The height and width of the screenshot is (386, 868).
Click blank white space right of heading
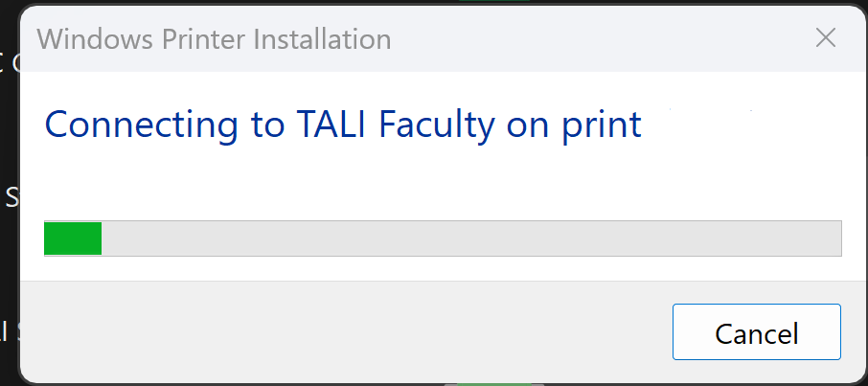pyautogui.click(x=747, y=125)
